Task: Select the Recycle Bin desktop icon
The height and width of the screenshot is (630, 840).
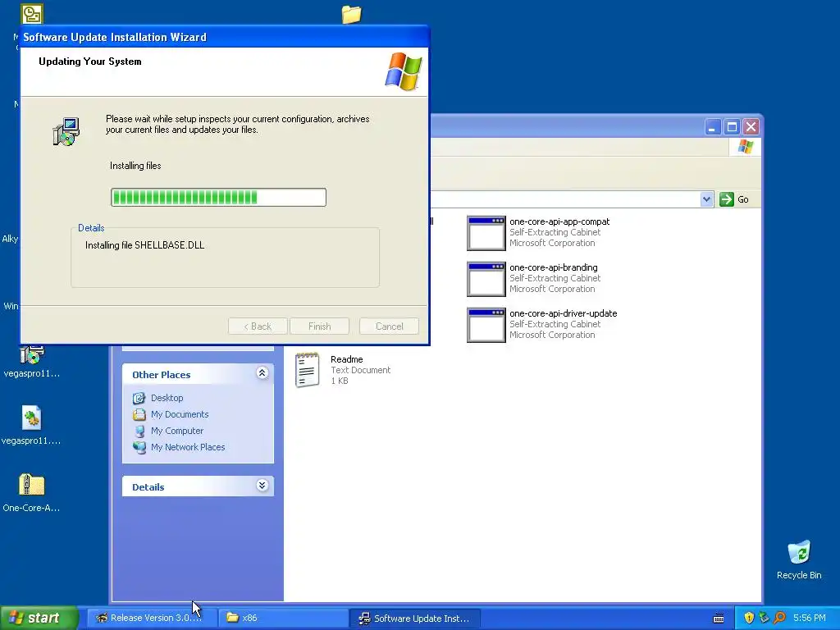Action: (x=799, y=553)
